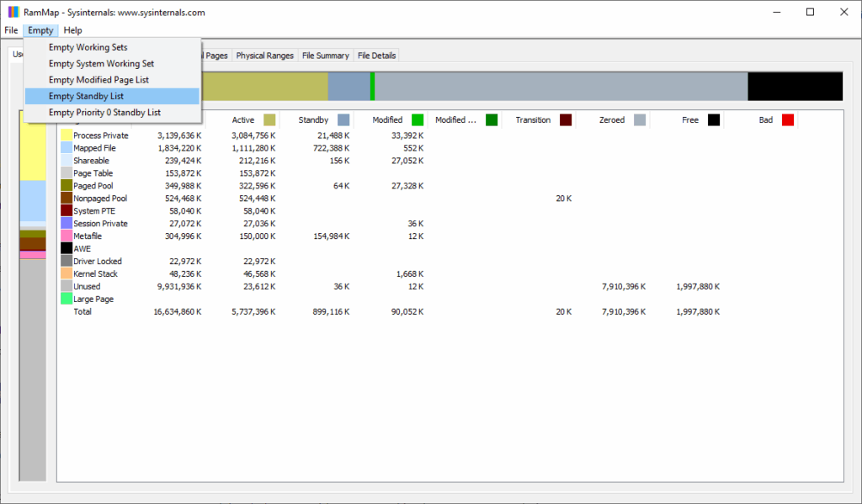
Task: Select the Total row in the memory table
Action: click(x=82, y=311)
